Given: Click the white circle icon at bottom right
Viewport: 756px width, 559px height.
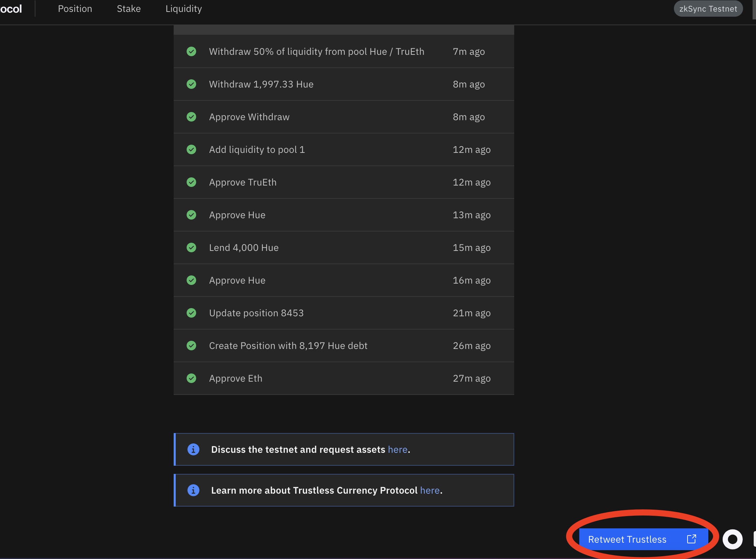Looking at the screenshot, I should (733, 539).
